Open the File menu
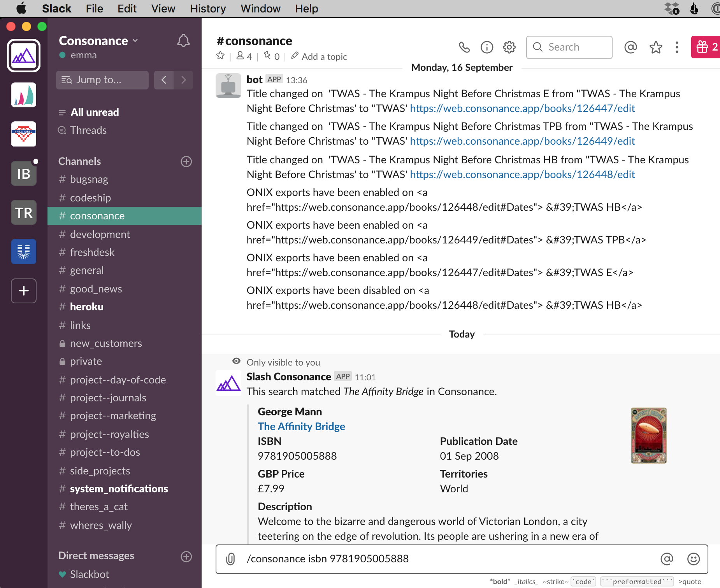The width and height of the screenshot is (720, 588). (95, 9)
